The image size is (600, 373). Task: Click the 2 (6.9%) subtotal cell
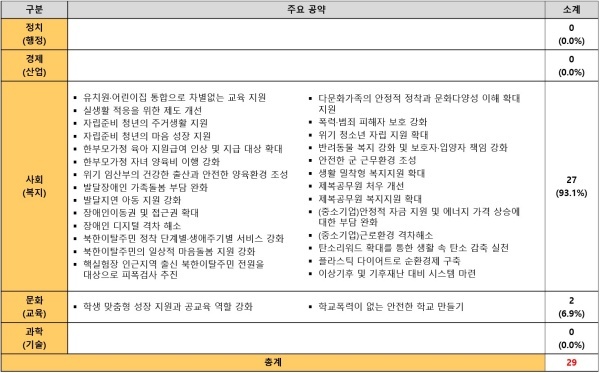click(x=571, y=307)
